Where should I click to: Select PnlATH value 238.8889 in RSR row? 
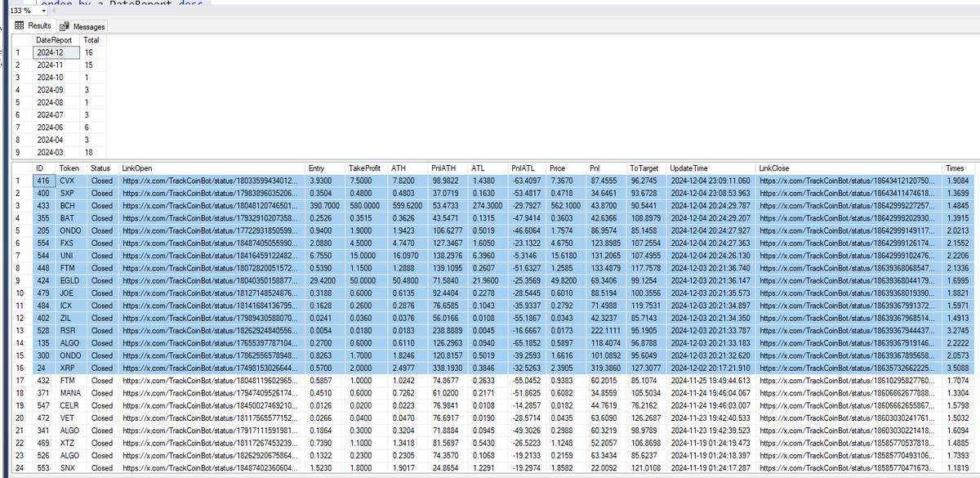[x=448, y=329]
